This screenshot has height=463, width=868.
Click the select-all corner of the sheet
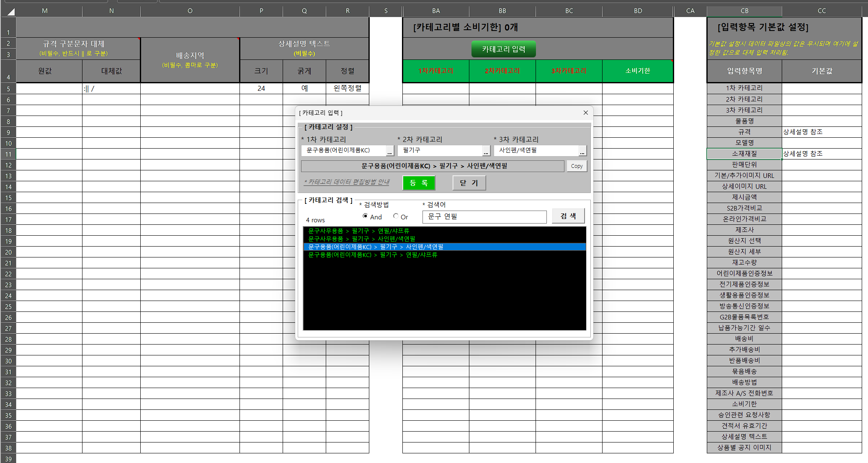click(x=9, y=11)
